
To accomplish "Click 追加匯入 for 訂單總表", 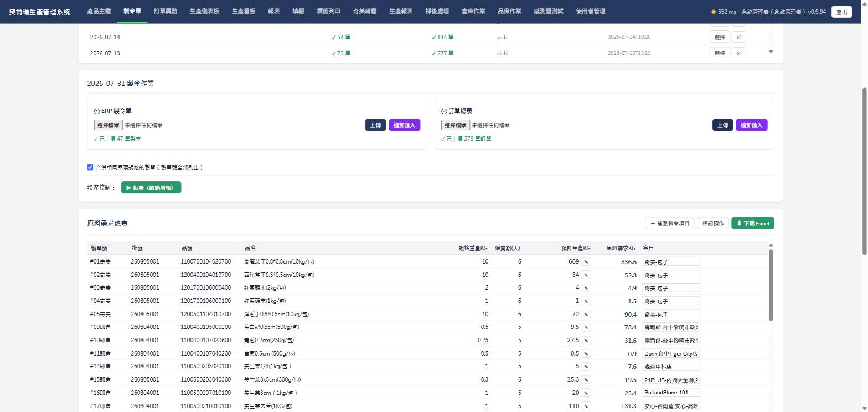I will [751, 125].
